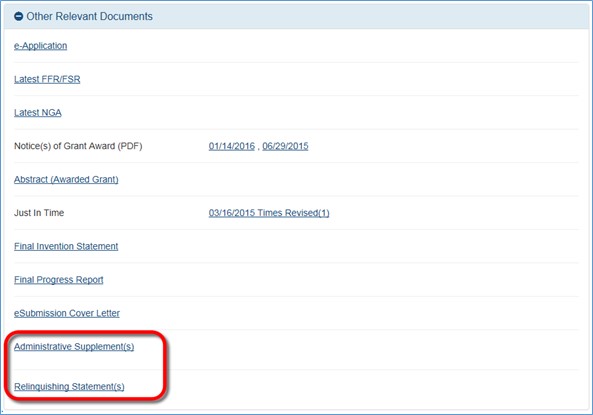This screenshot has height=415, width=593.
Task: Collapse the Other Relevant Documents section icon
Action: pyautogui.click(x=19, y=16)
